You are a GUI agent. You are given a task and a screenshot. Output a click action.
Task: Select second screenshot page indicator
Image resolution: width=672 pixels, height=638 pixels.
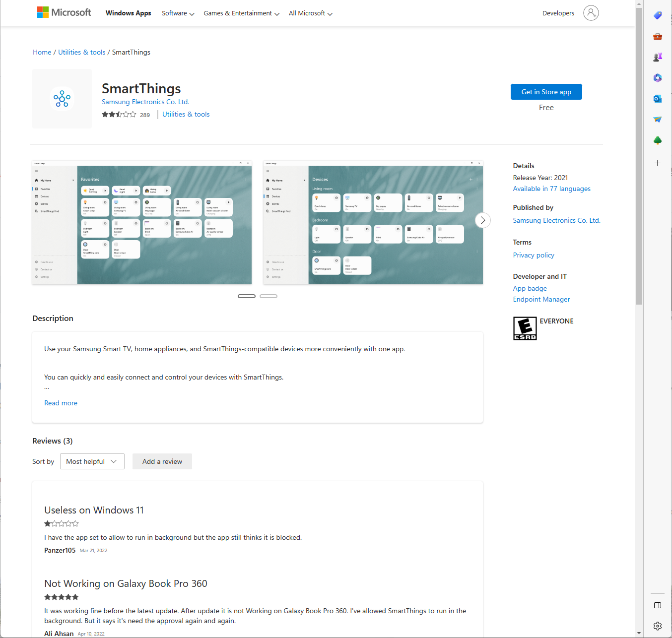point(269,296)
